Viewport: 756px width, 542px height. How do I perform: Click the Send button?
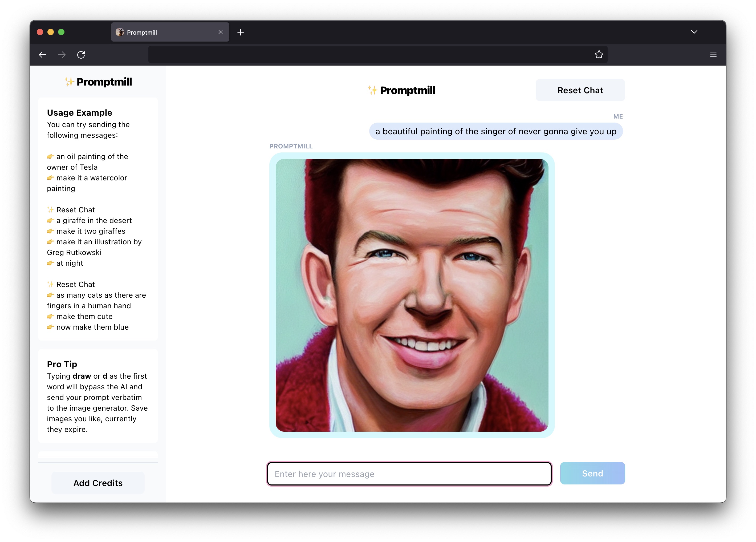[x=592, y=473]
